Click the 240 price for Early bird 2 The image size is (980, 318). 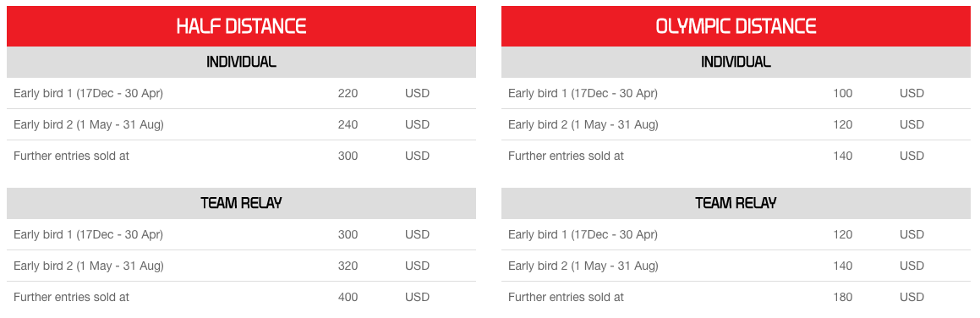[348, 125]
